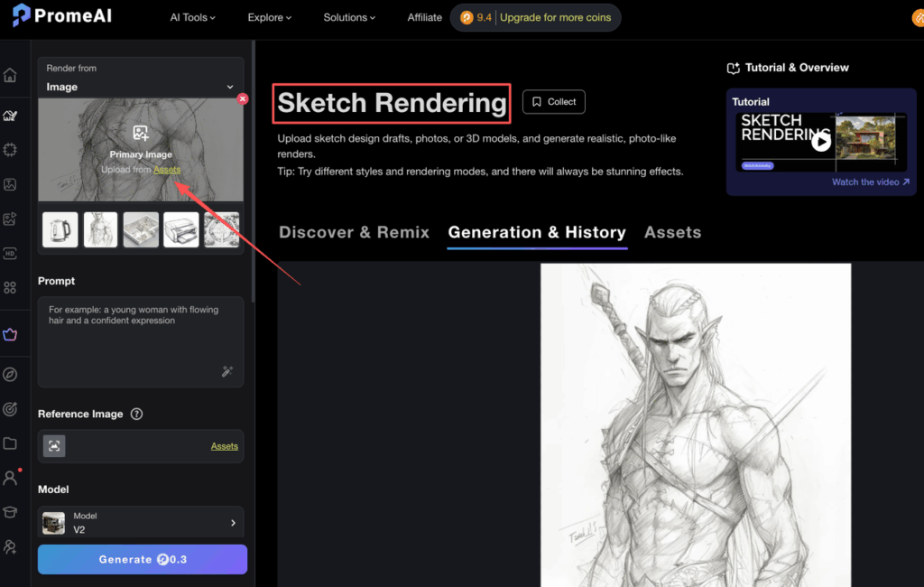
Task: Click the reference image scan upload icon
Action: pos(54,446)
